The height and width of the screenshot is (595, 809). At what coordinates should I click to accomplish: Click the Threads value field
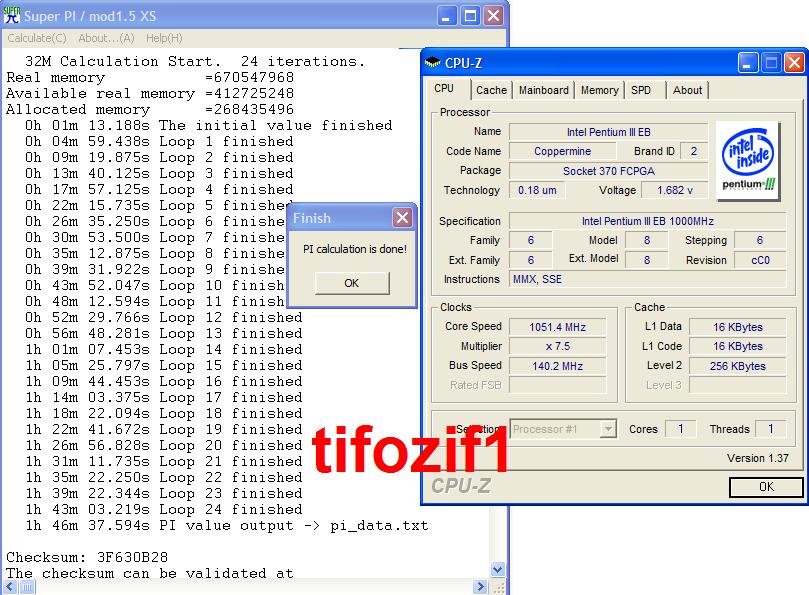[x=770, y=429]
